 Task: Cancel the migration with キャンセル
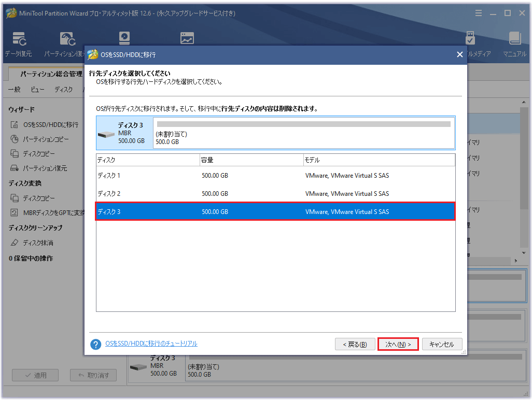(x=442, y=344)
